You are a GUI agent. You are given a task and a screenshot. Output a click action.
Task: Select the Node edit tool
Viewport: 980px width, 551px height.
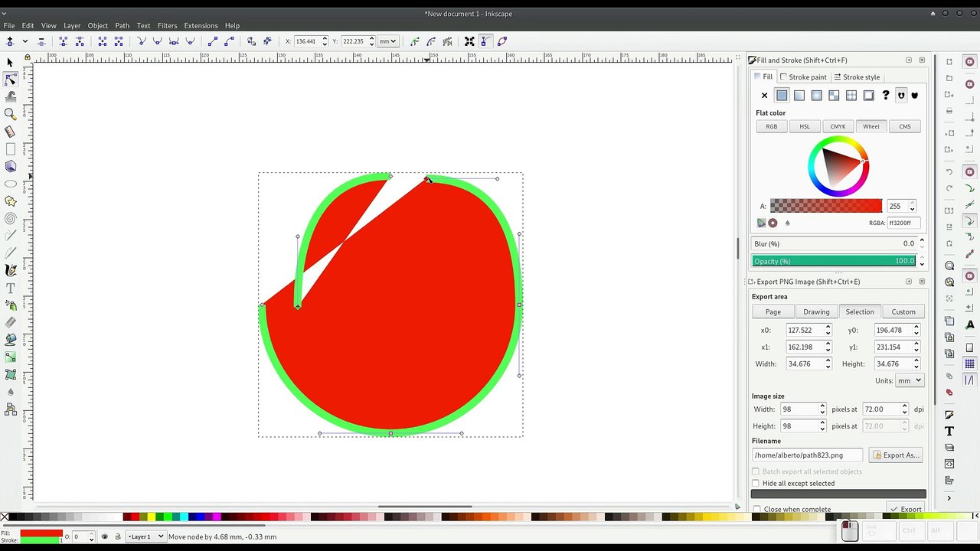click(x=10, y=80)
